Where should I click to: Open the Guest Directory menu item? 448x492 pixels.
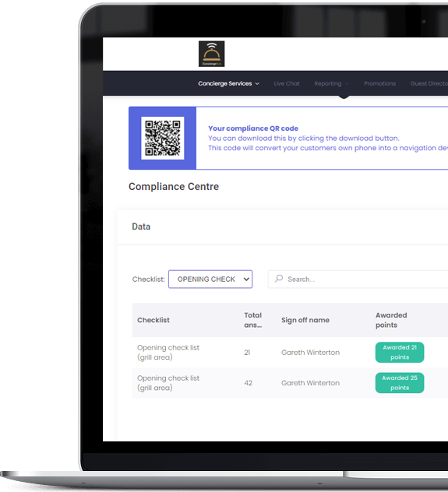[x=429, y=83]
